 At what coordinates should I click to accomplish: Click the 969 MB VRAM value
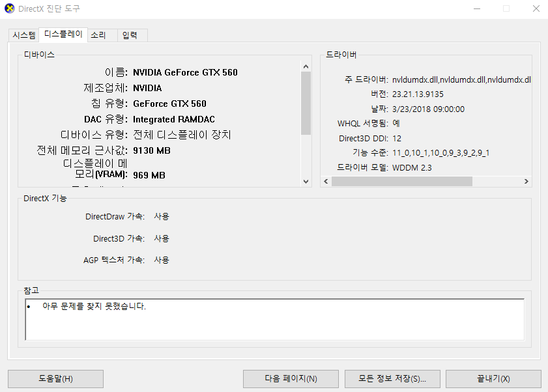point(149,175)
